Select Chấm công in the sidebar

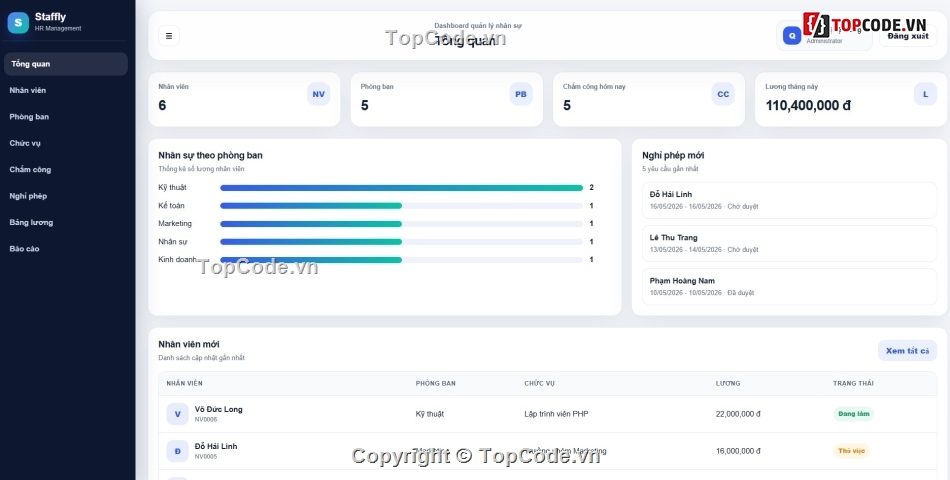[x=65, y=170]
